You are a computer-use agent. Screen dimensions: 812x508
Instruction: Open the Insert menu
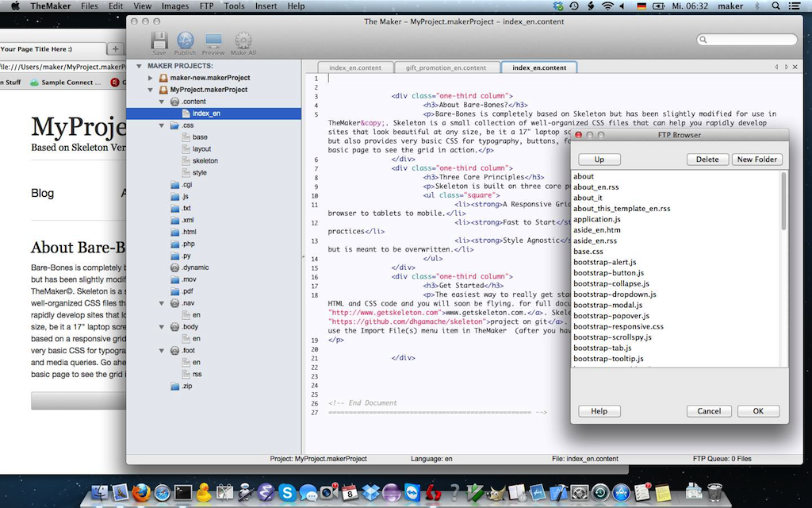click(266, 6)
